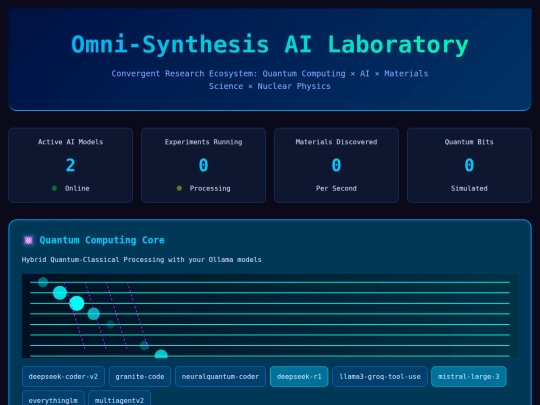The width and height of the screenshot is (540, 405).
Task: Click the yellow Processing status dot
Action: [x=179, y=188]
